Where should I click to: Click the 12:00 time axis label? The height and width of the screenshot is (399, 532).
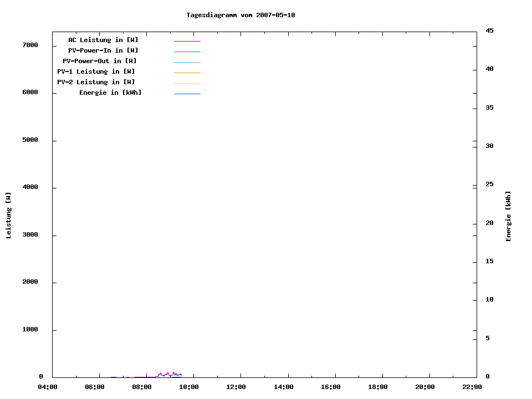236,387
